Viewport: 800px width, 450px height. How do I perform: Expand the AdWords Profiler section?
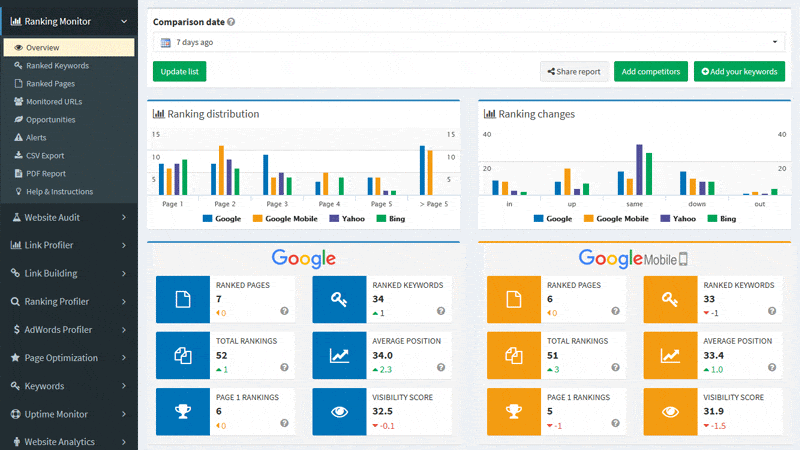(69, 330)
